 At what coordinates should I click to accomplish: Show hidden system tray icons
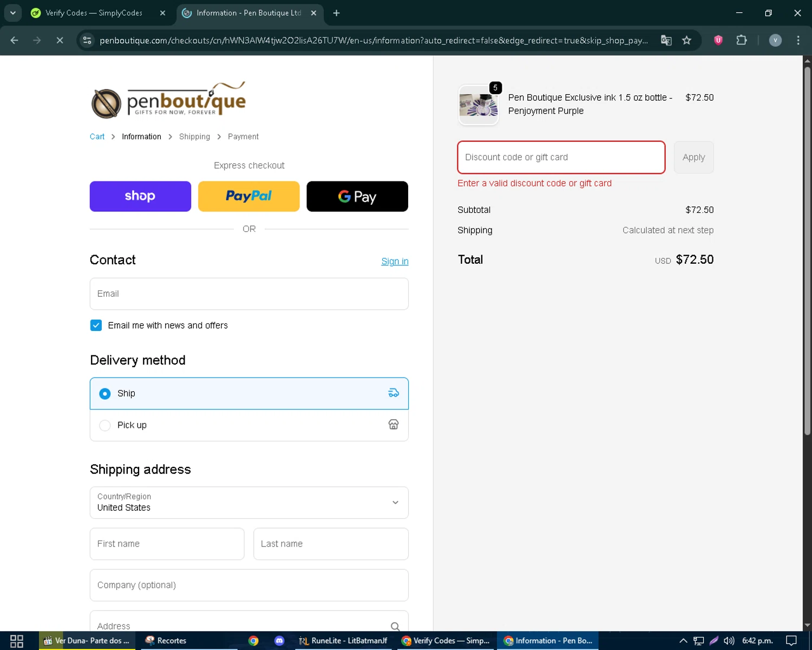coord(683,641)
